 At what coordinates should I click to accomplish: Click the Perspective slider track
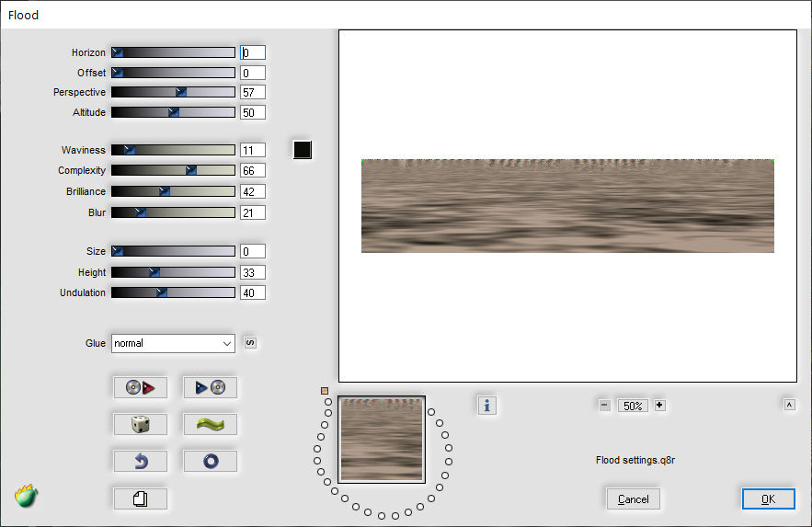[173, 92]
